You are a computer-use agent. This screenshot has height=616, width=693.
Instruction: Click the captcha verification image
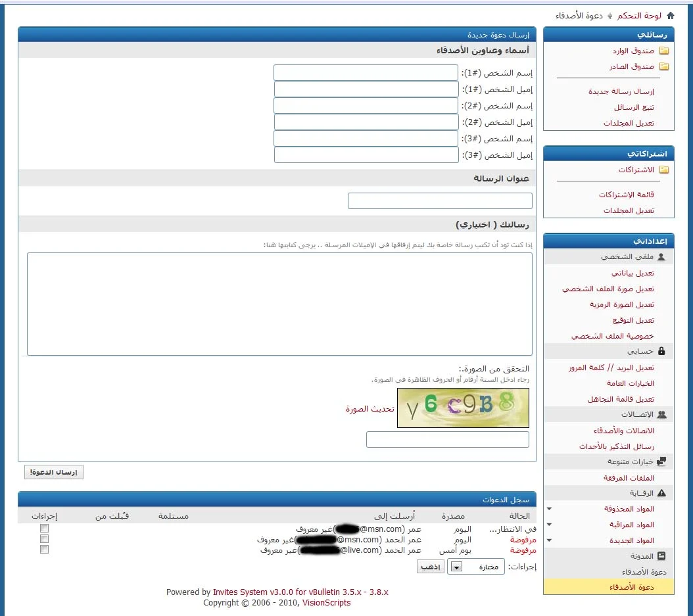pos(463,408)
